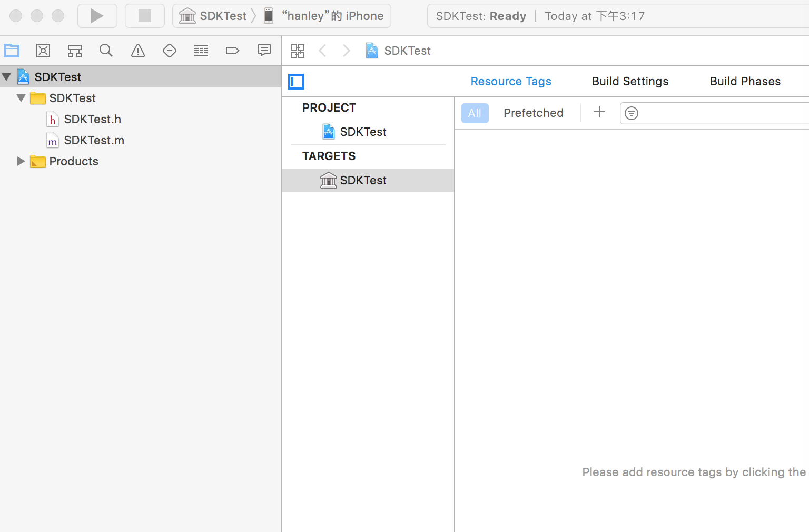The width and height of the screenshot is (809, 532).
Task: Go back with the left chevron
Action: pos(323,51)
